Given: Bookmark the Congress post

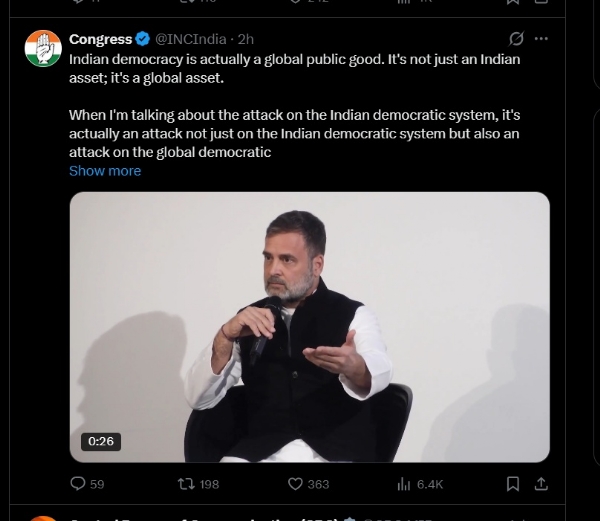Looking at the screenshot, I should [512, 484].
